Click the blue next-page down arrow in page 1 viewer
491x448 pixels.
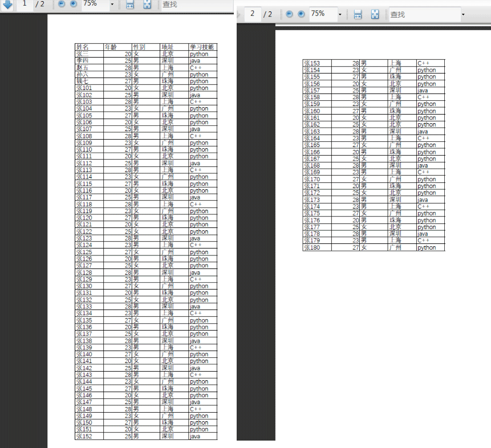pos(7,5)
